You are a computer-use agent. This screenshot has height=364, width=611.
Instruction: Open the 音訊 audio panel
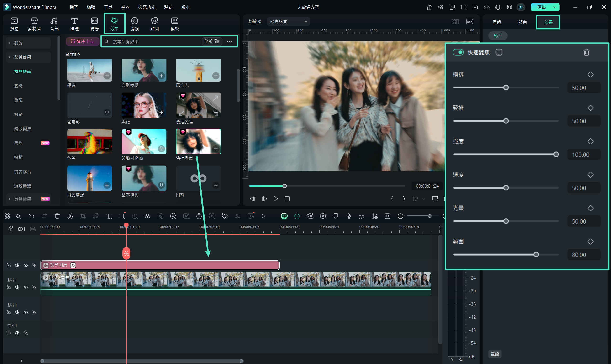coord(54,24)
